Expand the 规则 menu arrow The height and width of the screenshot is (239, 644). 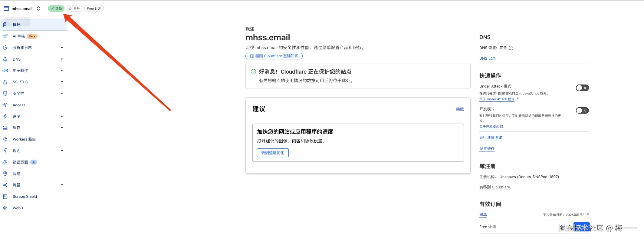coord(62,151)
